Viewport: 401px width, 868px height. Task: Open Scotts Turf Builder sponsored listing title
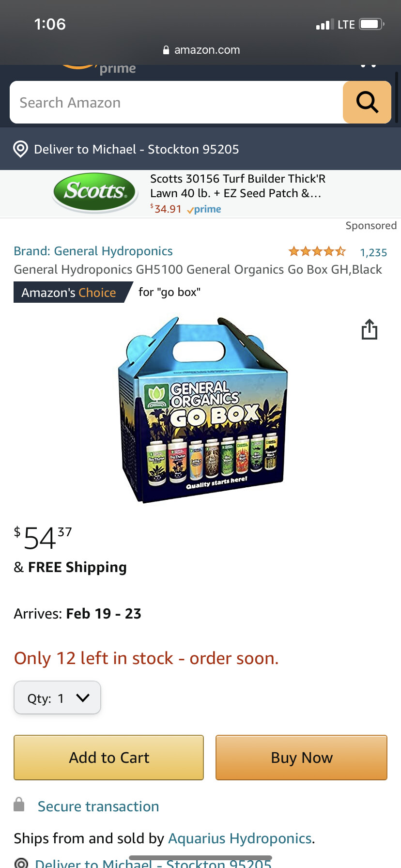[x=237, y=186]
